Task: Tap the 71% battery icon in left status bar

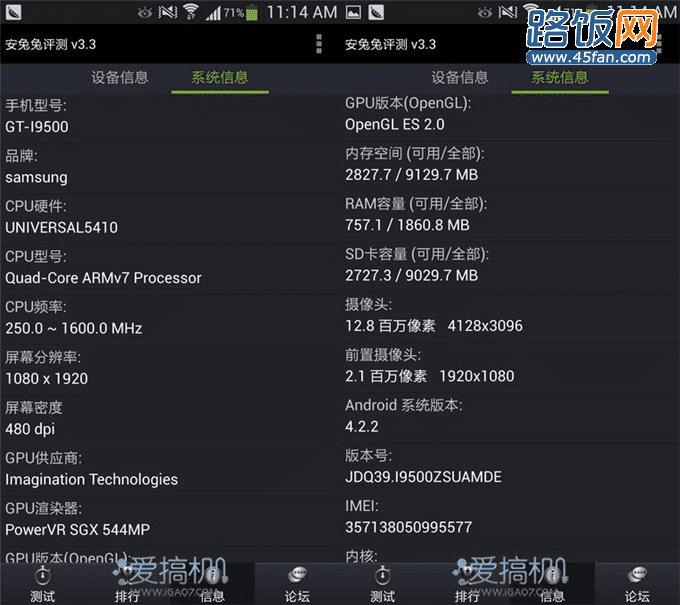Action: (252, 13)
